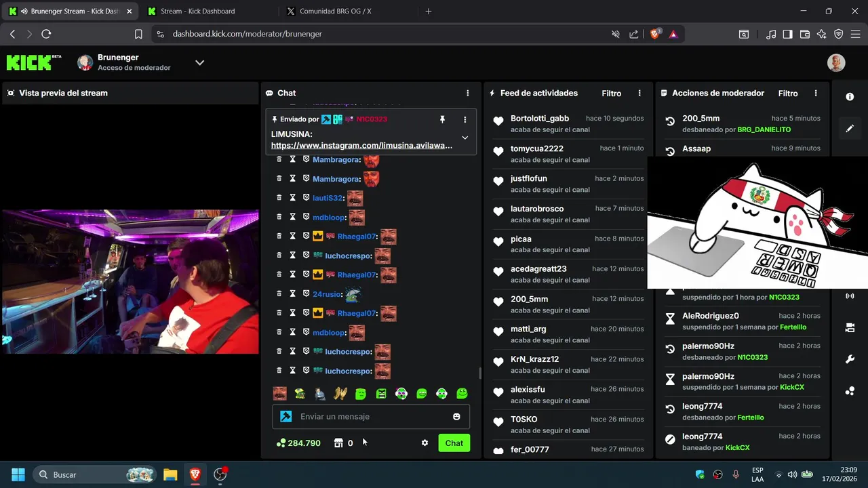Open Brave VPN shield icon

coord(839,34)
